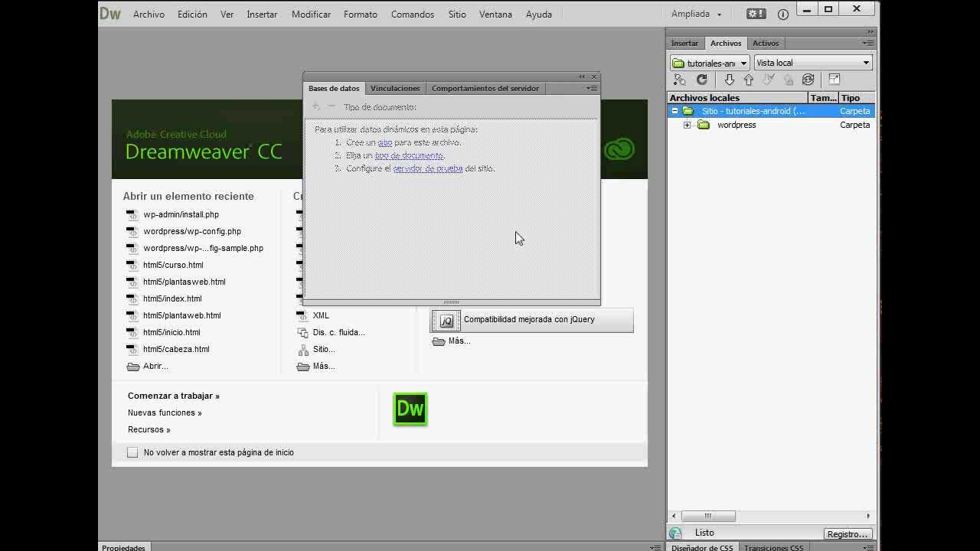Image resolution: width=980 pixels, height=551 pixels.
Task: Open the Ampliada workspace switcher
Action: tap(697, 14)
